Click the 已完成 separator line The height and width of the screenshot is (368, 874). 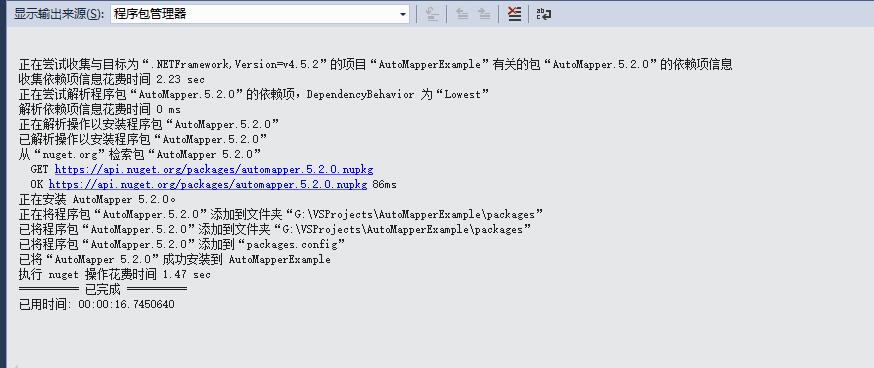click(103, 289)
